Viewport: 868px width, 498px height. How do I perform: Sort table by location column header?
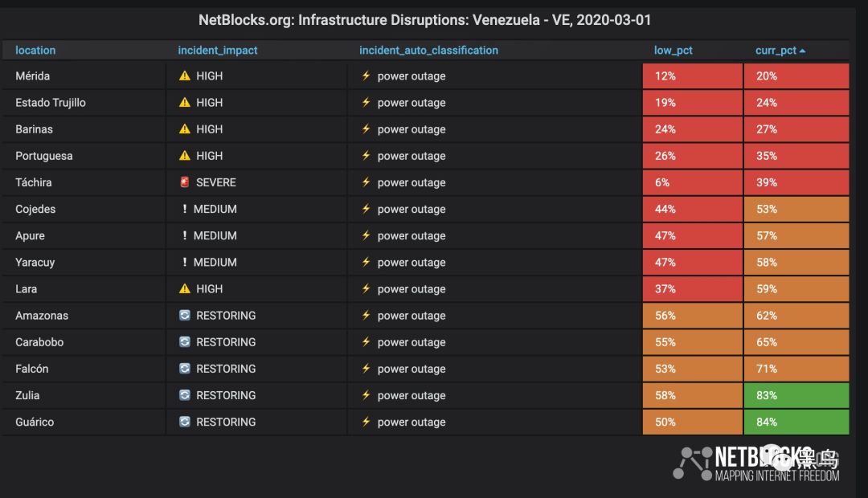click(35, 51)
